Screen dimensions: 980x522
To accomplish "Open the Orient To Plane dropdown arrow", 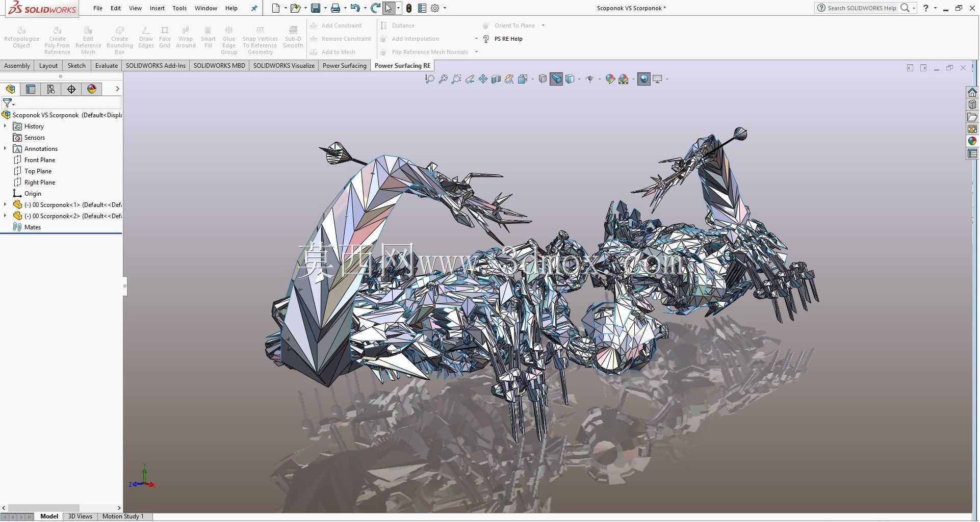I will (x=543, y=25).
